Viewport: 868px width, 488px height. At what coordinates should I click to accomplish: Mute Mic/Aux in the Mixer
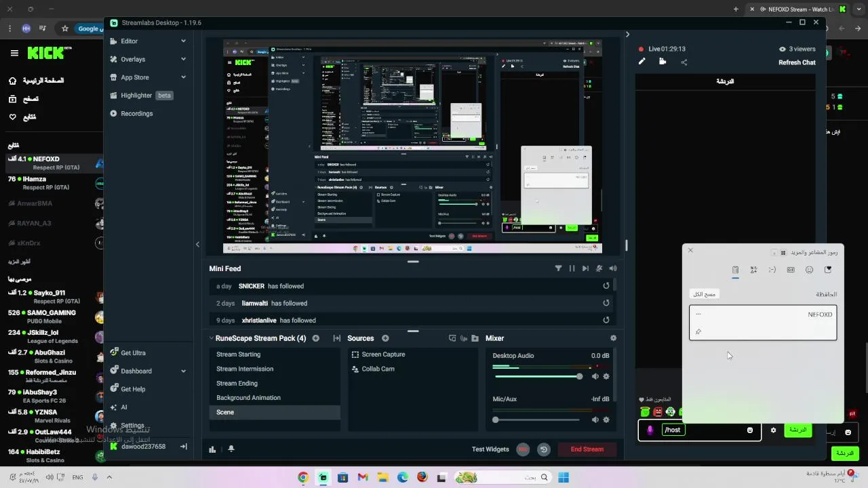tap(595, 420)
